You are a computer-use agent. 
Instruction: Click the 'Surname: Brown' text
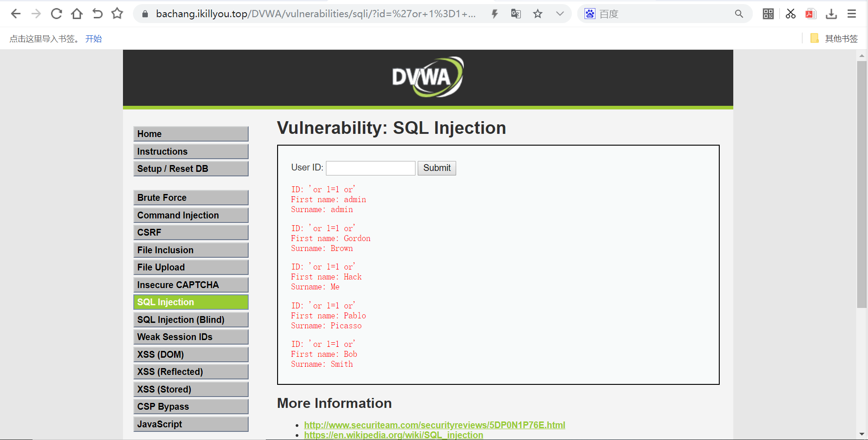(322, 248)
